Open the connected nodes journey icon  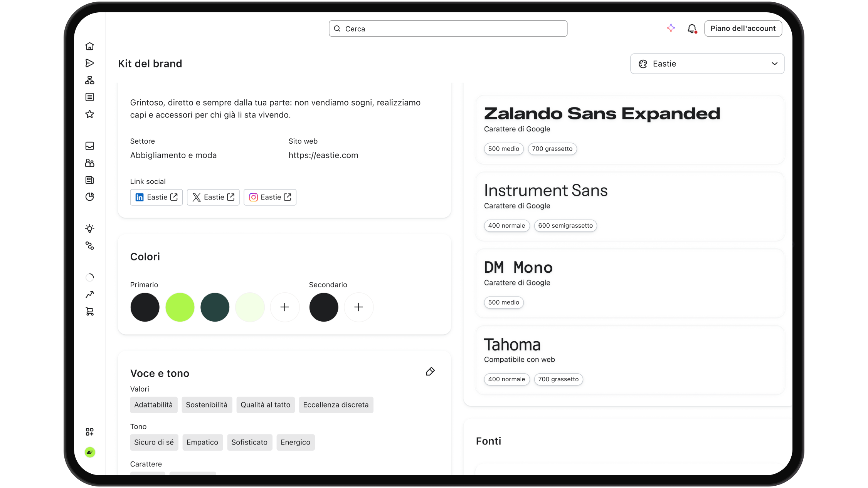(x=89, y=246)
